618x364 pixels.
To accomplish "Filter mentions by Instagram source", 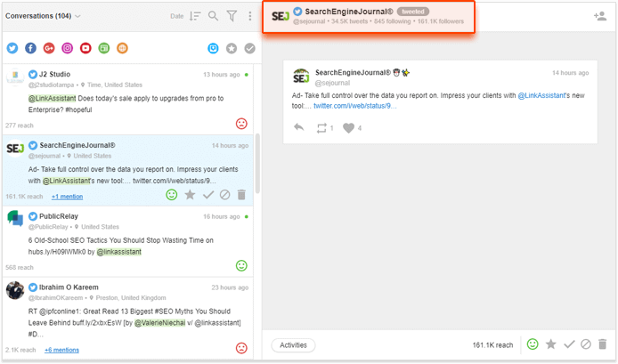I will [x=68, y=48].
